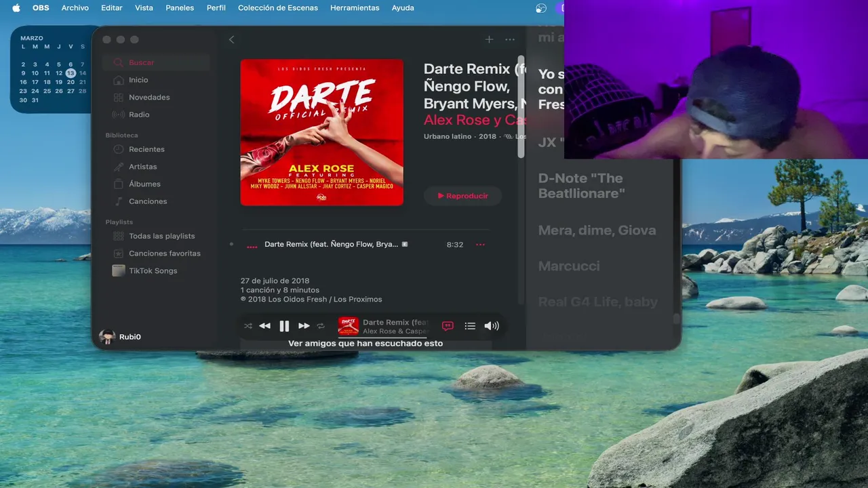The width and height of the screenshot is (868, 488).
Task: Open the Archivo menu
Action: (x=75, y=8)
